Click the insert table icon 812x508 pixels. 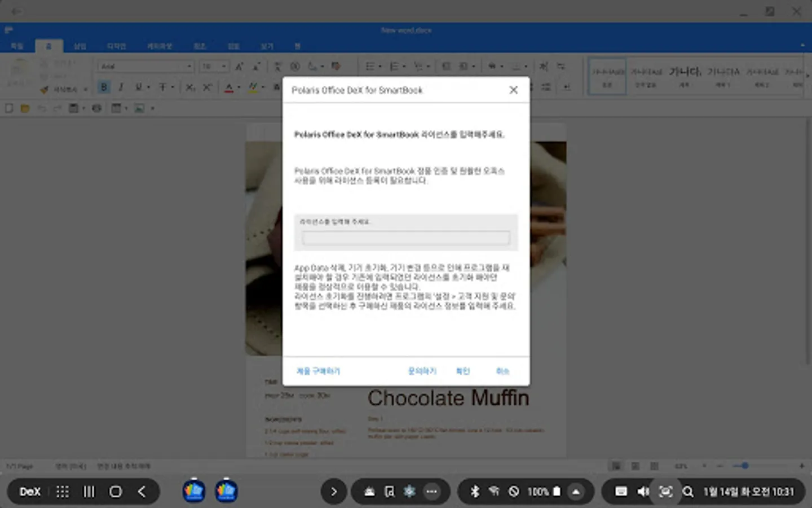[x=116, y=108]
